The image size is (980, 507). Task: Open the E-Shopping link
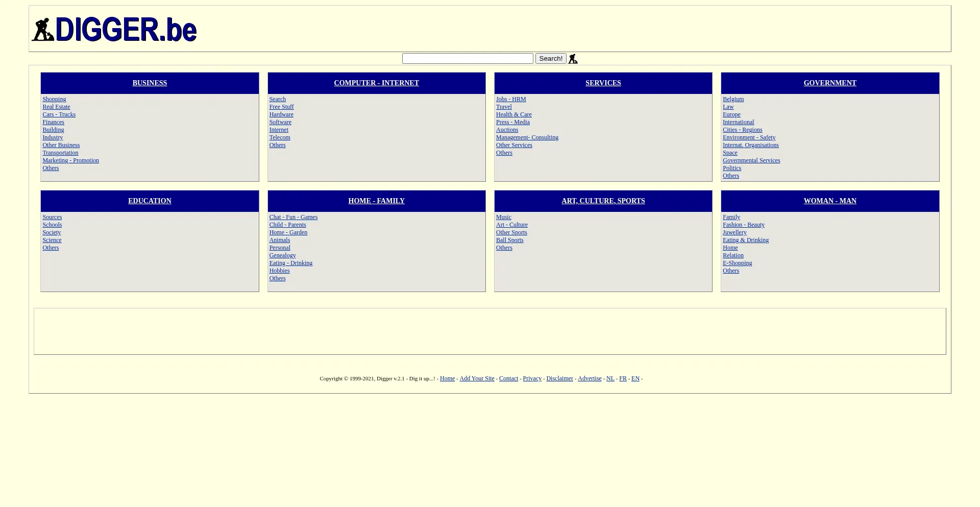tap(737, 263)
